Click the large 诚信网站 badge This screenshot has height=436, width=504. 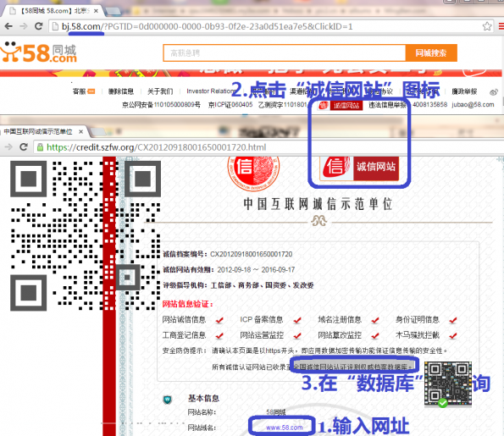point(359,168)
